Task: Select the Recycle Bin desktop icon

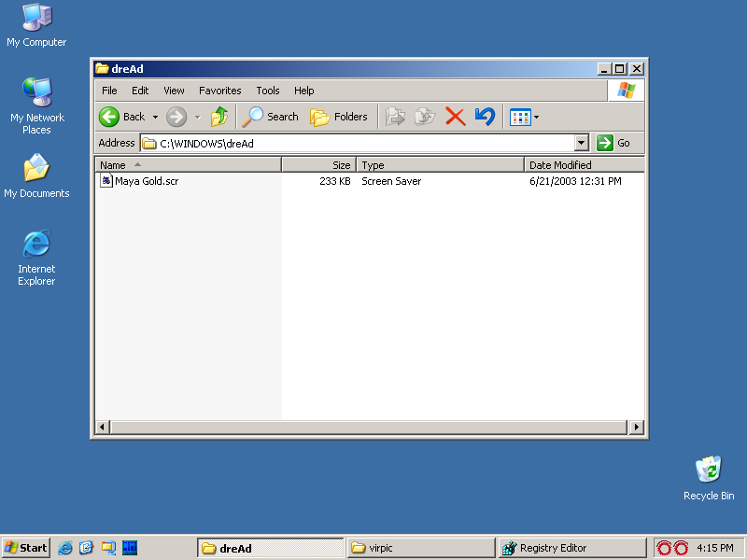Action: [x=709, y=478]
